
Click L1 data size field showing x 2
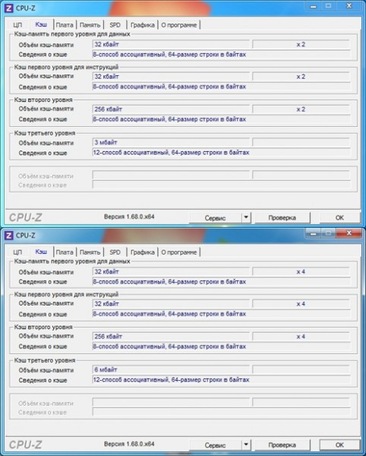[301, 44]
